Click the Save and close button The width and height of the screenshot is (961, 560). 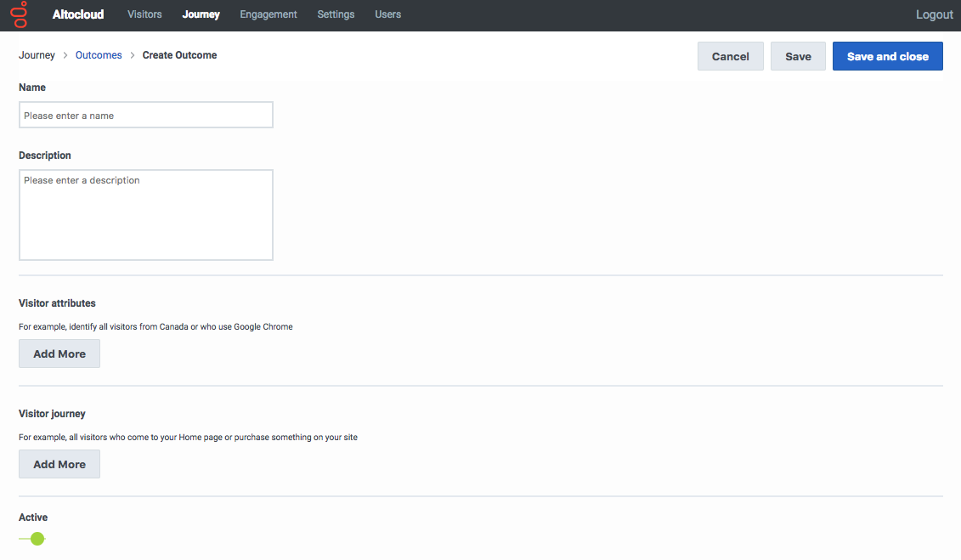coord(887,56)
